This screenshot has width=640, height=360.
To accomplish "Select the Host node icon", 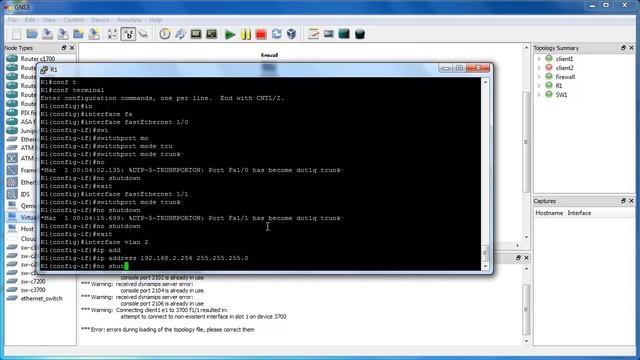I will [x=12, y=229].
